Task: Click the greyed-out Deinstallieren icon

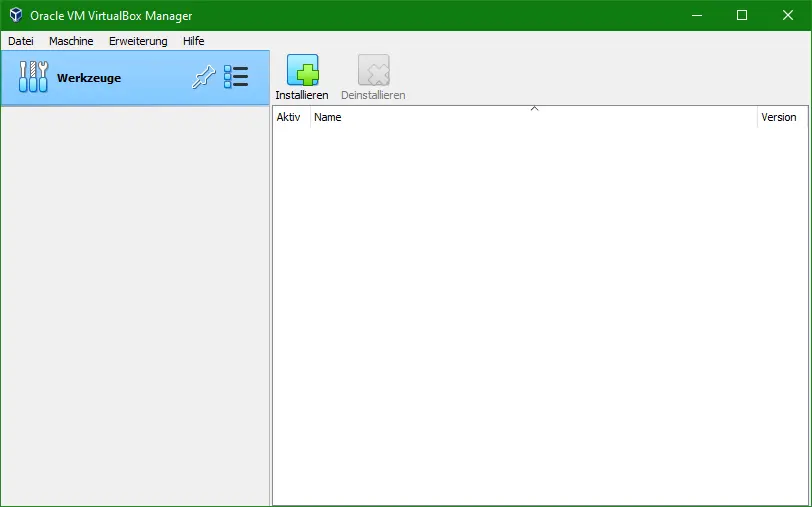Action: 373,70
